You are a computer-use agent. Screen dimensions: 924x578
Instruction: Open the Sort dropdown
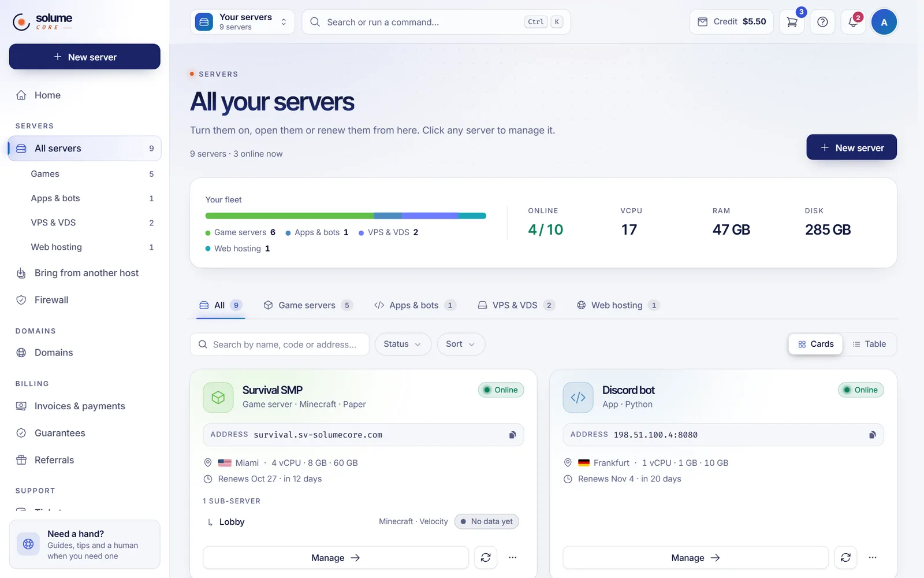[x=461, y=344]
